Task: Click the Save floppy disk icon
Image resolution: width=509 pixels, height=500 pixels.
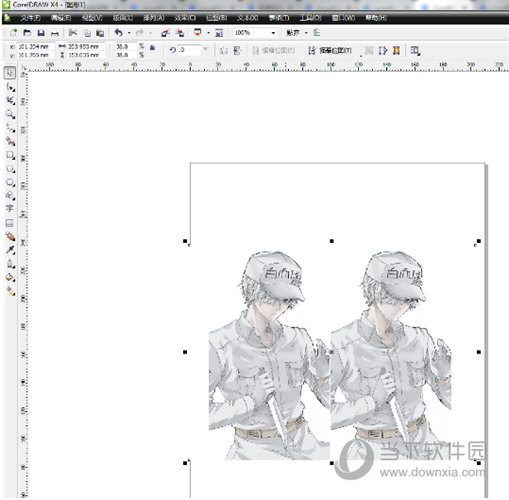Action: pos(41,33)
